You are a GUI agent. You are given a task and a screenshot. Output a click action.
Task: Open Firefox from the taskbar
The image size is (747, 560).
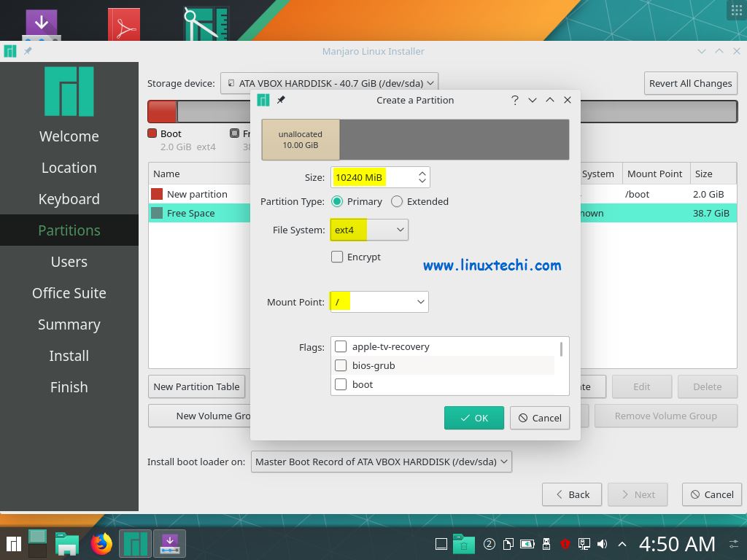pyautogui.click(x=101, y=543)
